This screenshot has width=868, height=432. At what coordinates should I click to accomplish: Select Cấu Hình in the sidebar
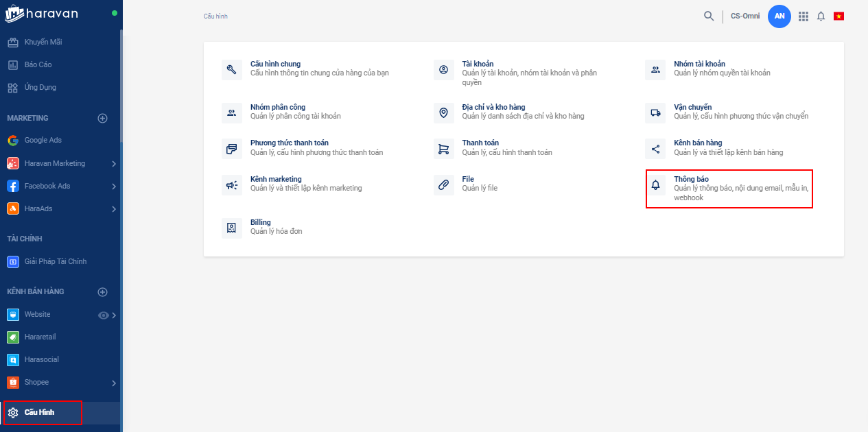click(39, 412)
